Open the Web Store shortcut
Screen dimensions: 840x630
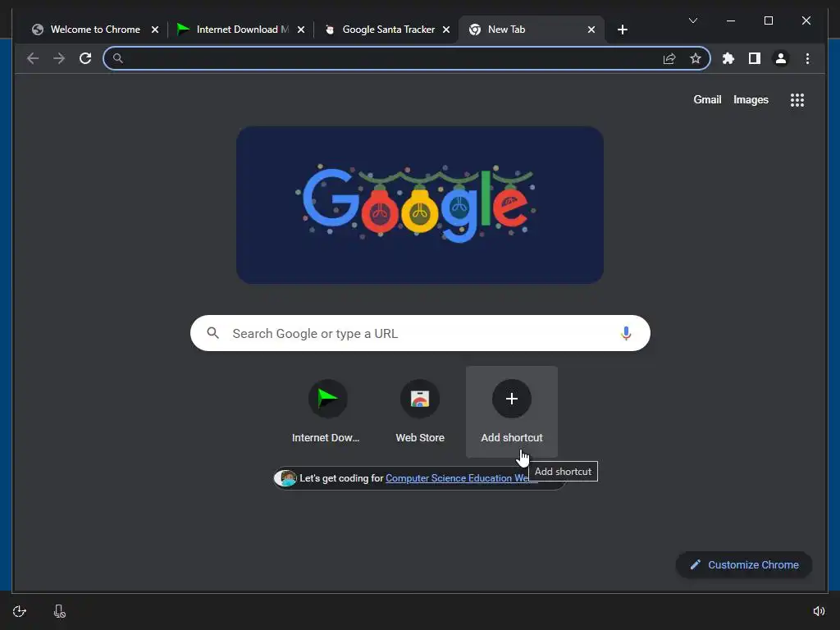pyautogui.click(x=420, y=412)
